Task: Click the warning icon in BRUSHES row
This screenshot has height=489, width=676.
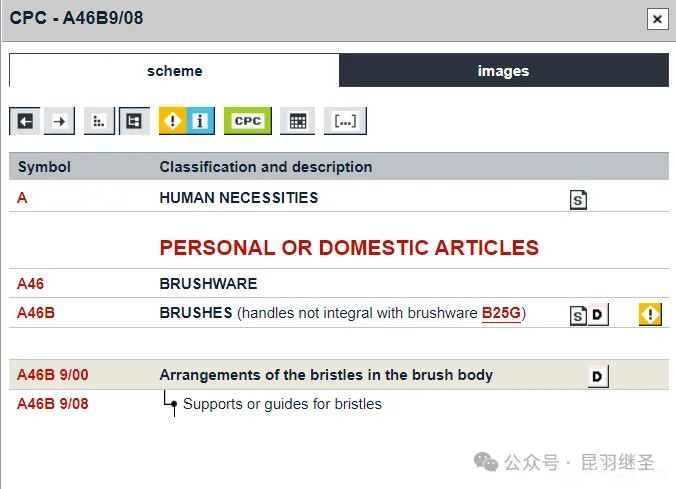Action: pyautogui.click(x=651, y=315)
